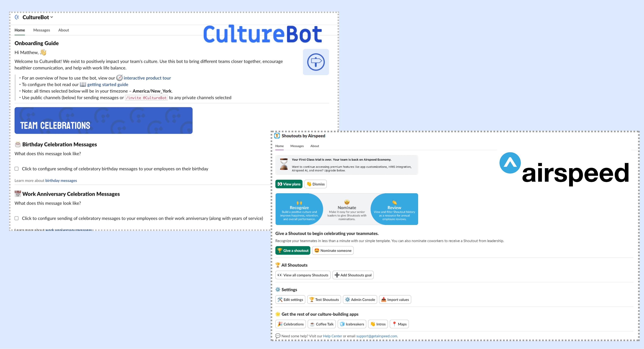Click the Review section of the banner
The width and height of the screenshot is (644, 349).
pos(394,209)
